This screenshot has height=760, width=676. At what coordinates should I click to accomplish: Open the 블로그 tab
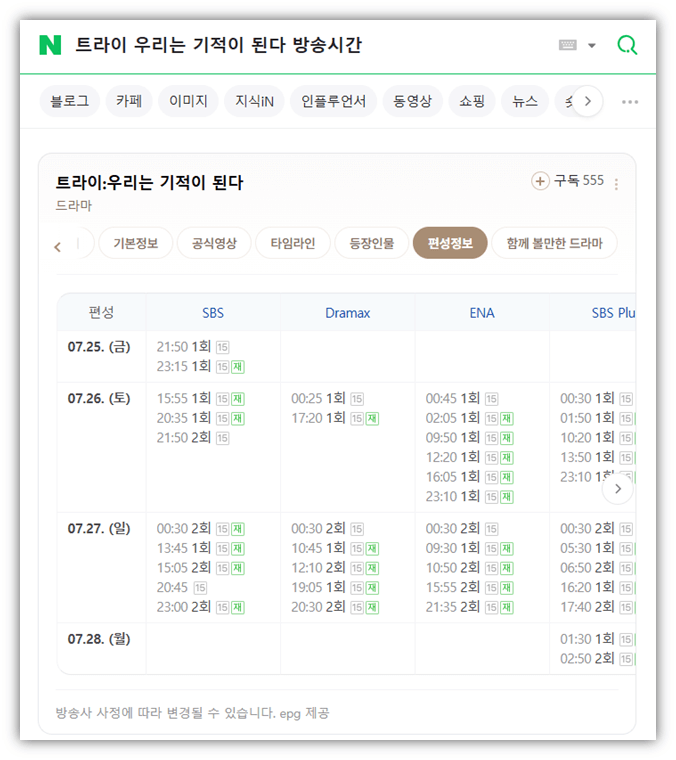coord(70,101)
